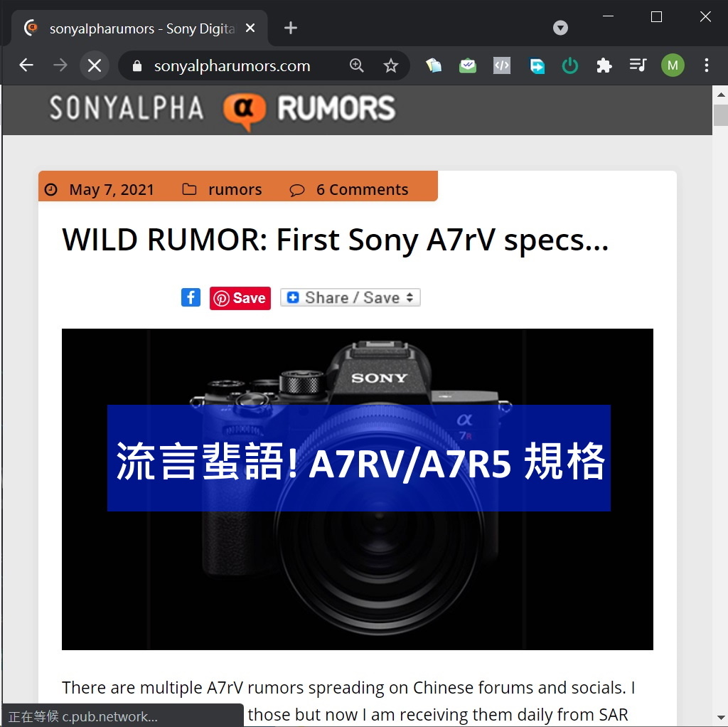Bookmark this page with star icon
Image resolution: width=728 pixels, height=727 pixels.
pyautogui.click(x=390, y=65)
